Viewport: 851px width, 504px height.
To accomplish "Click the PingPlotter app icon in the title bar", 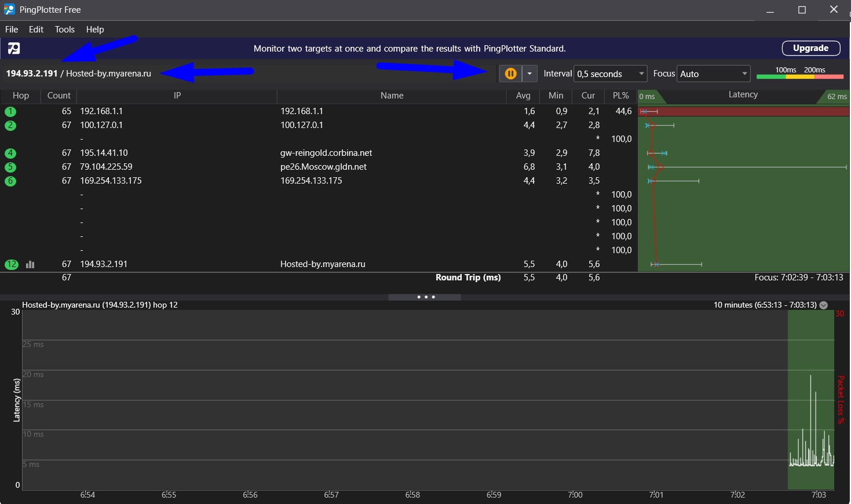I will (9, 9).
